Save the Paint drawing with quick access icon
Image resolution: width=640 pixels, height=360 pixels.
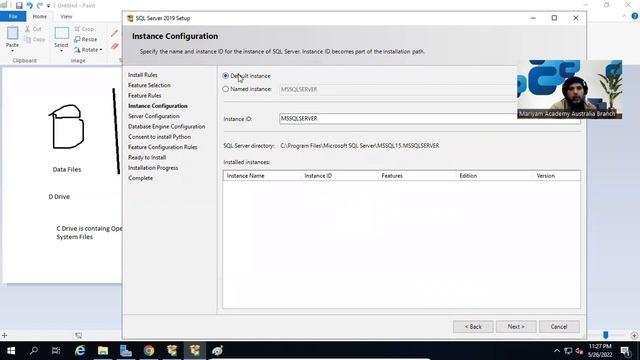(19, 5)
